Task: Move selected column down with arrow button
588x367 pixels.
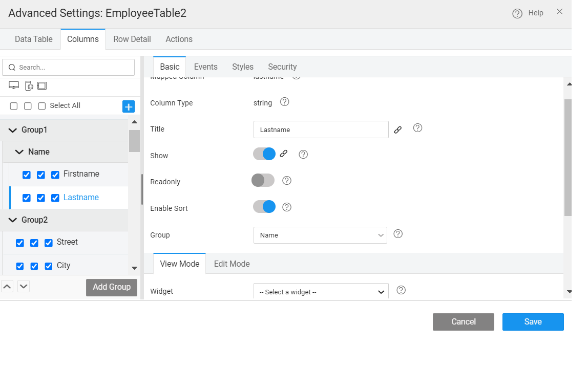Action: (x=24, y=286)
